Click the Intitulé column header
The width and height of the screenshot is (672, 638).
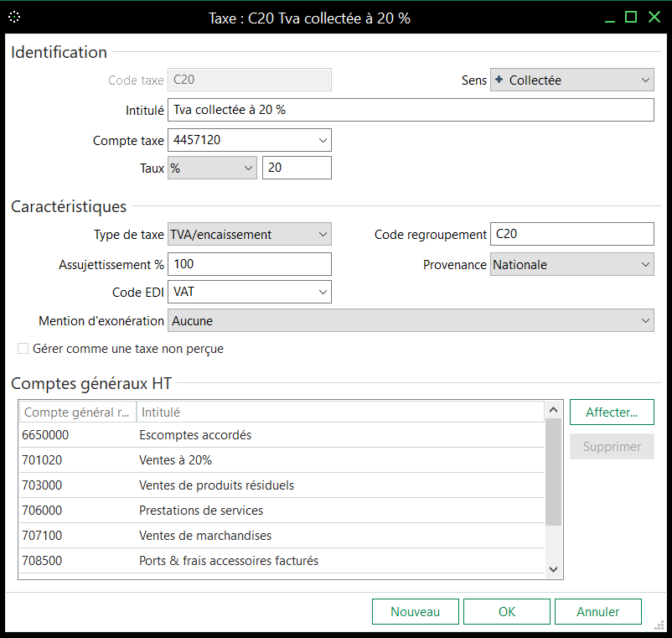pyautogui.click(x=339, y=412)
